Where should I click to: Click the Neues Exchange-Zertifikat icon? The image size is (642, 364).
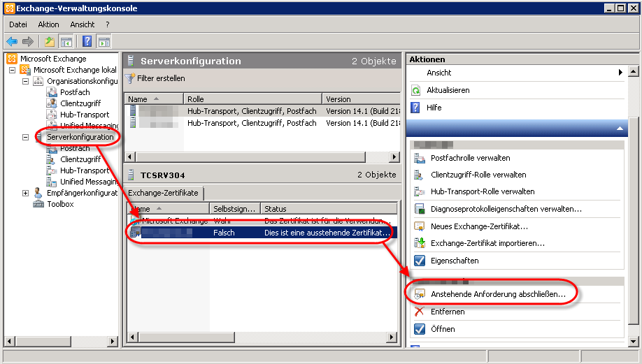[x=420, y=226]
